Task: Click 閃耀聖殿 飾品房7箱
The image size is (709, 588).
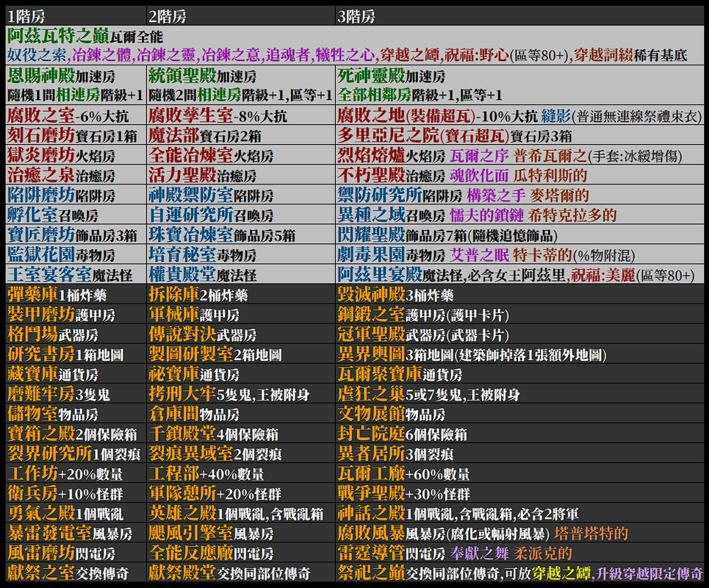Action: click(x=519, y=234)
